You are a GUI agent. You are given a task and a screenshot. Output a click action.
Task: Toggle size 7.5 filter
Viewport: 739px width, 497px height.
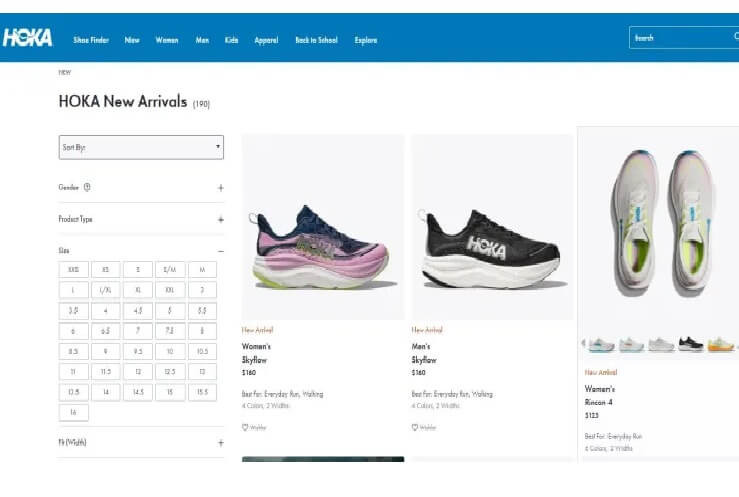170,331
